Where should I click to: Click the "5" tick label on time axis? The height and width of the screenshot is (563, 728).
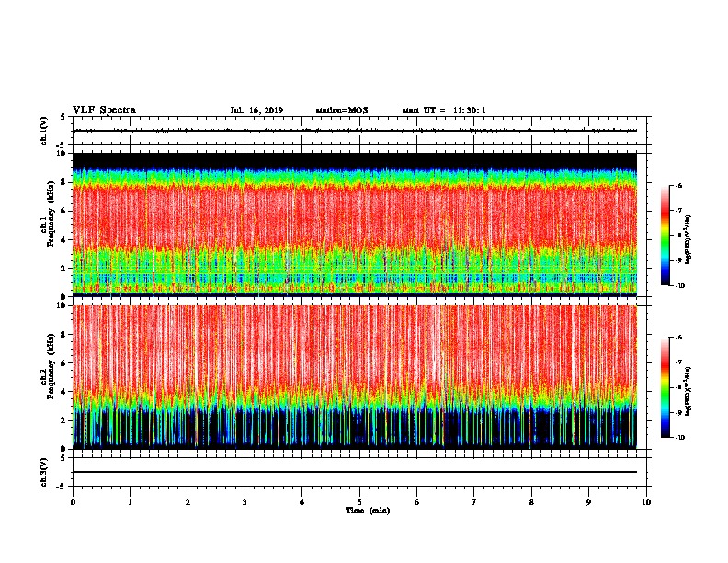click(x=359, y=501)
